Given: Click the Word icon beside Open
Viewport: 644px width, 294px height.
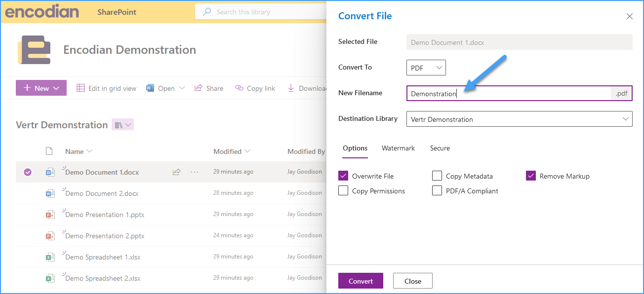Looking at the screenshot, I should 150,88.
